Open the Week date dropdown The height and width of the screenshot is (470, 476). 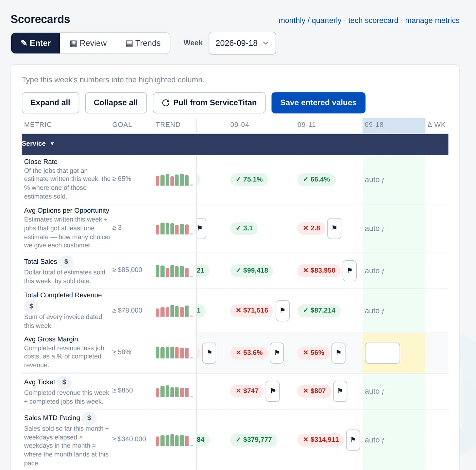(242, 43)
